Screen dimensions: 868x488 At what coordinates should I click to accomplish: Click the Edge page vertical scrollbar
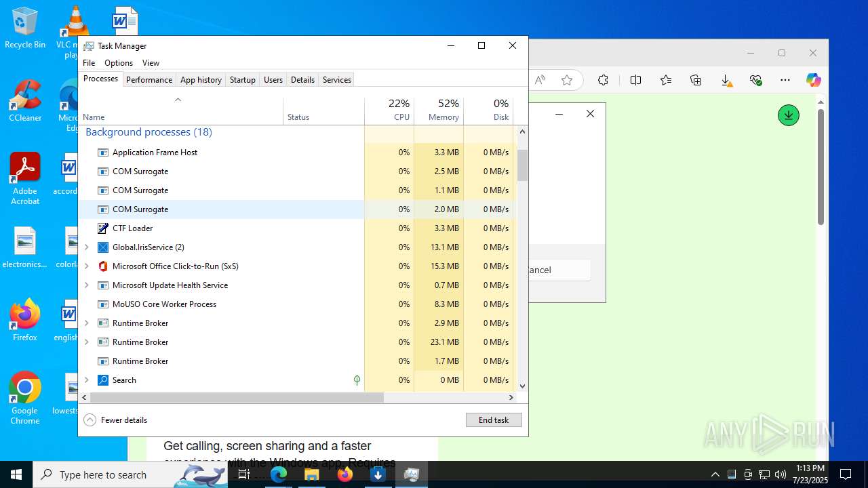coord(821,167)
